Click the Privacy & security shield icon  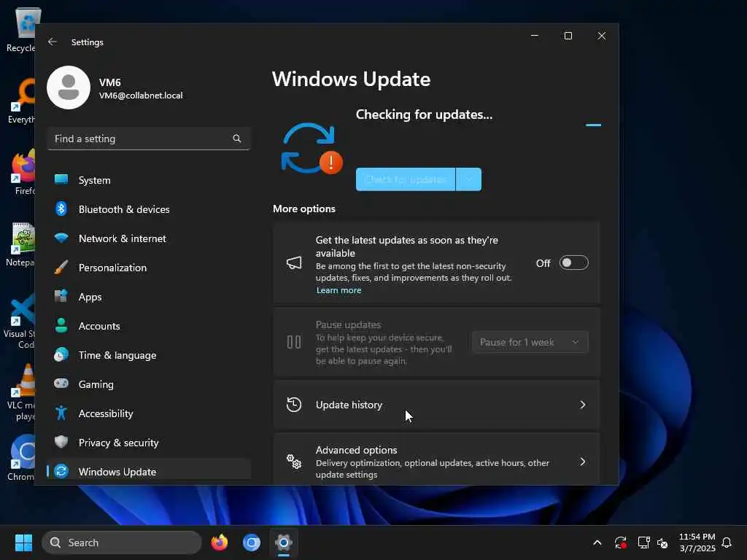[x=61, y=442]
